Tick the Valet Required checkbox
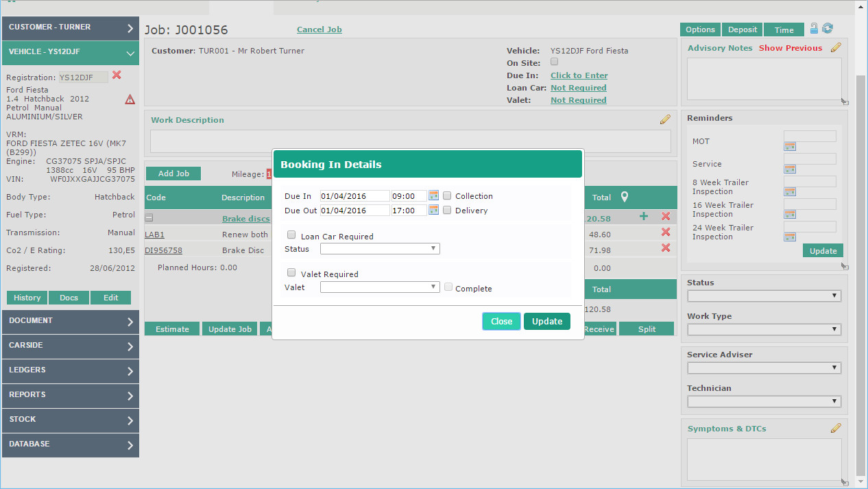This screenshot has height=489, width=868. coord(291,273)
